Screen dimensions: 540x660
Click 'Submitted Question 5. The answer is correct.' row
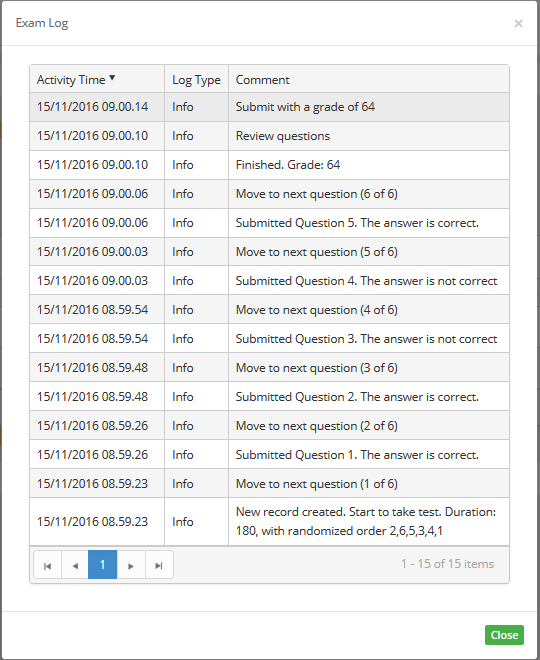(x=269, y=223)
